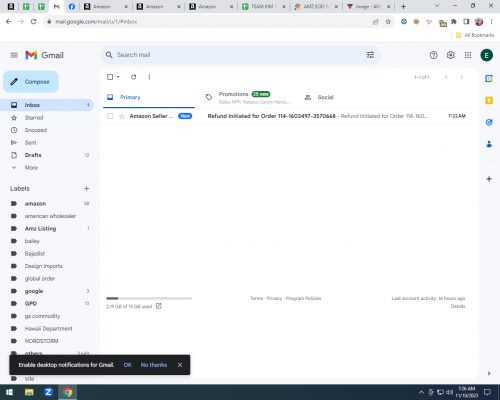Open Google Keep side panel icon

point(489,100)
